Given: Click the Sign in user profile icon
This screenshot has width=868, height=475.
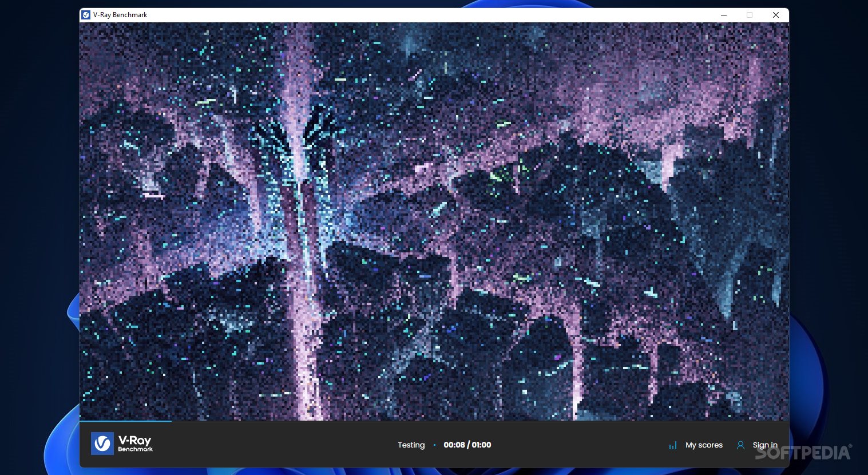Looking at the screenshot, I should pyautogui.click(x=740, y=445).
